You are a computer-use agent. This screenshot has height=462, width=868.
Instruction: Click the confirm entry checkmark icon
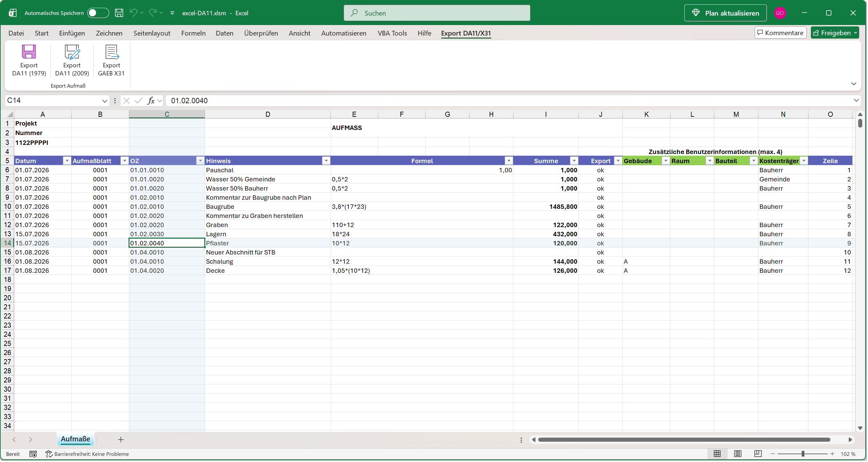(138, 101)
